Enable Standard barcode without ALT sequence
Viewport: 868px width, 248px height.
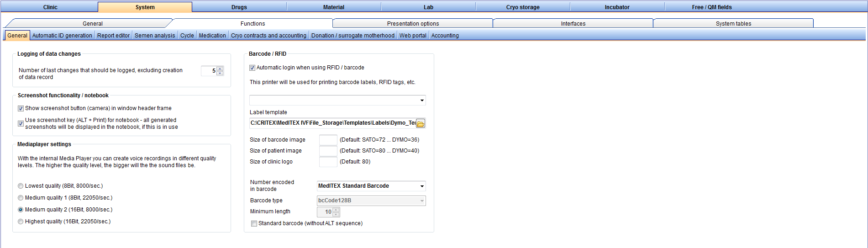click(x=254, y=223)
